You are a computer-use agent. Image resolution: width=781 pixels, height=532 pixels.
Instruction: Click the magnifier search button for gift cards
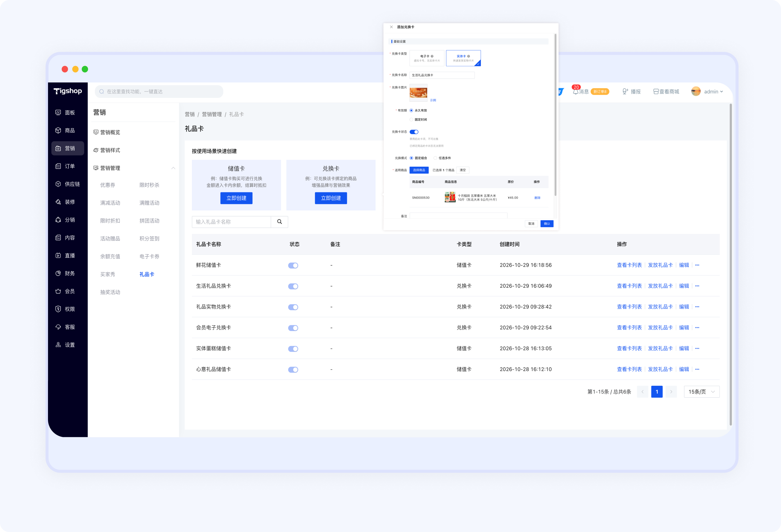[x=279, y=222]
